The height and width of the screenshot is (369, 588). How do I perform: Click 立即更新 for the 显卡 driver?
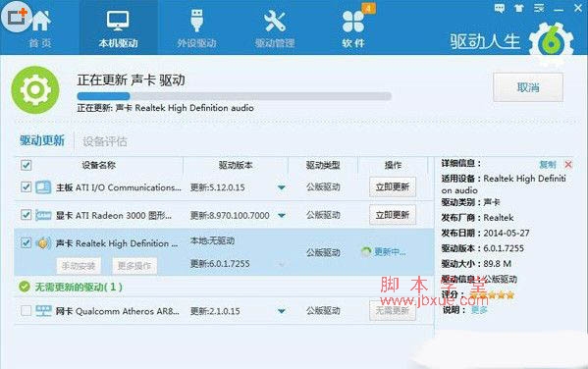click(393, 215)
